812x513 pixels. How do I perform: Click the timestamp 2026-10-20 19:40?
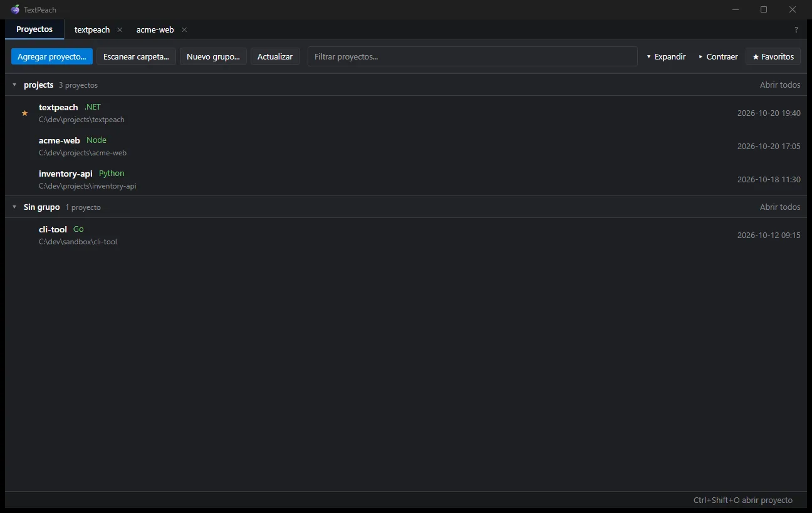[769, 113]
